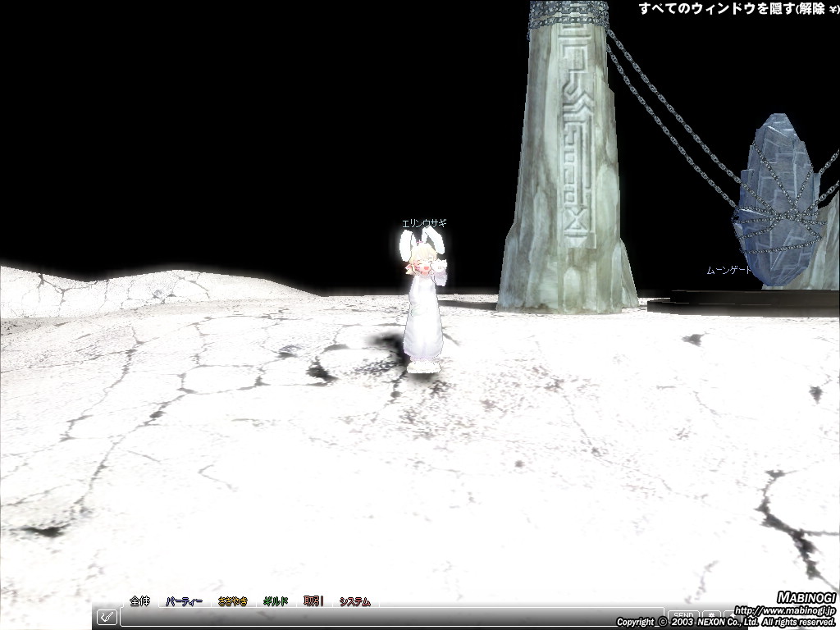Screen dimensions: 840x630
Task: Open the ささやき whisper tab
Action: tap(232, 601)
